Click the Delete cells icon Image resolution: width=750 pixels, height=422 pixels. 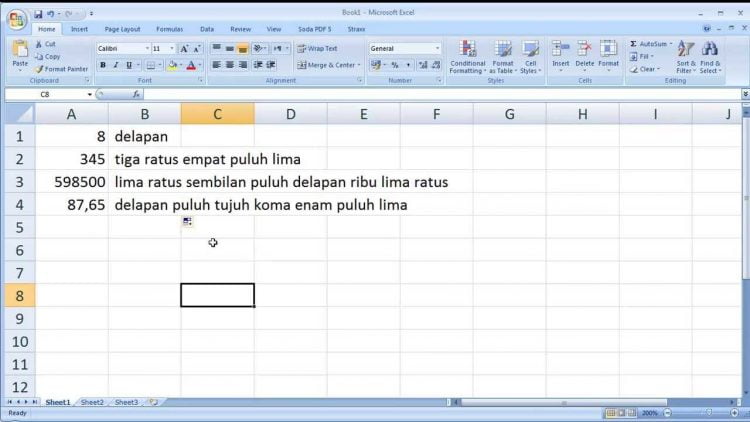click(x=585, y=49)
